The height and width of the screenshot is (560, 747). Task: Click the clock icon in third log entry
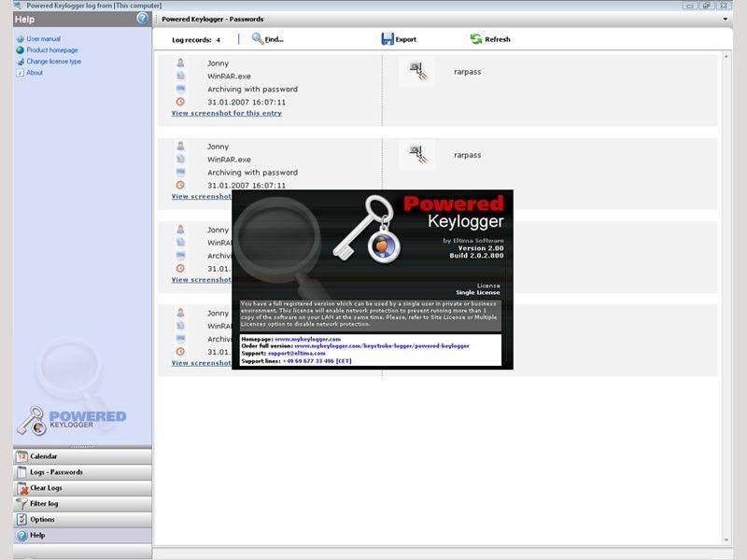click(x=180, y=268)
